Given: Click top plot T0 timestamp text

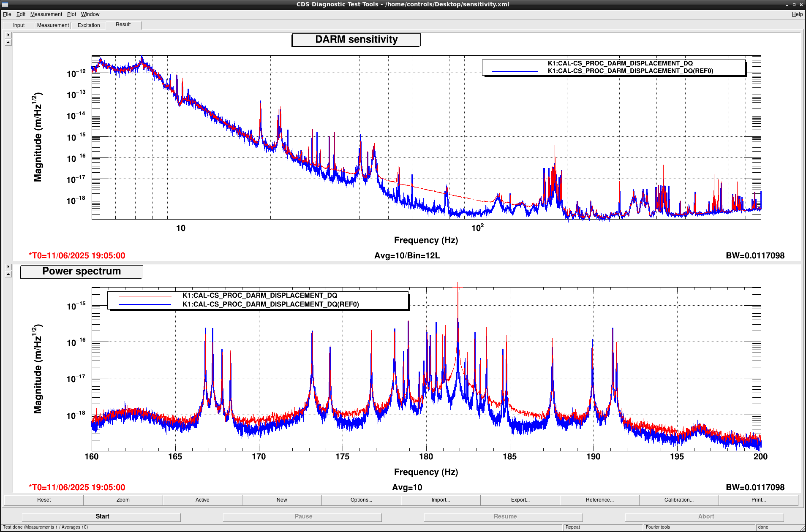Looking at the screenshot, I should tap(77, 255).
